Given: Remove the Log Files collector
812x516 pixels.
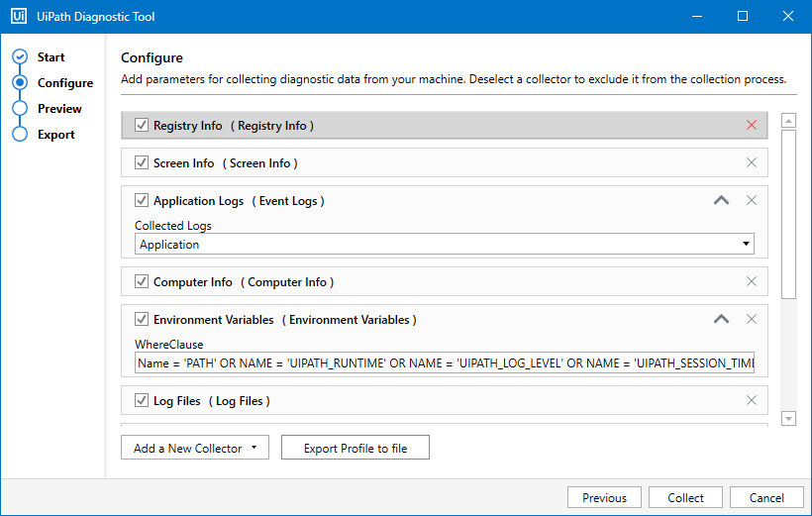Looking at the screenshot, I should tap(751, 400).
